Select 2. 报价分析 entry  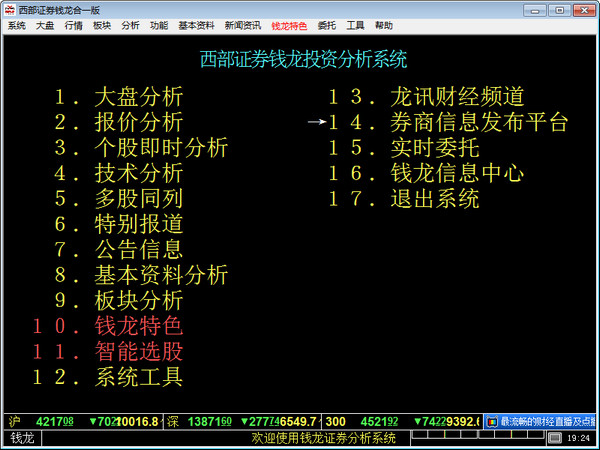pyautogui.click(x=119, y=122)
